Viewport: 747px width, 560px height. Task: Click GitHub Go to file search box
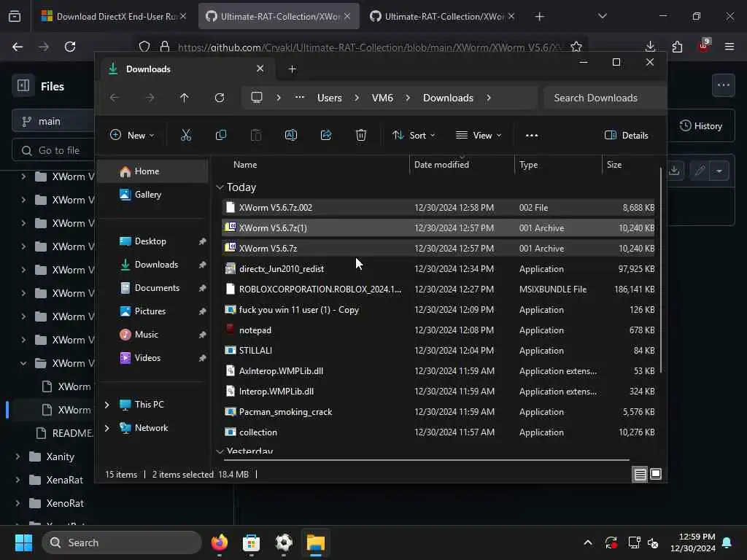pyautogui.click(x=53, y=150)
